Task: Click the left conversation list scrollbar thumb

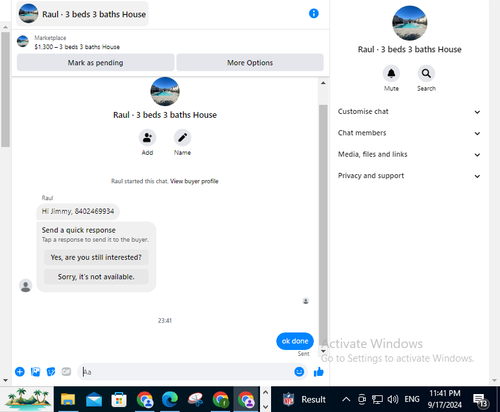Action: [x=5, y=89]
